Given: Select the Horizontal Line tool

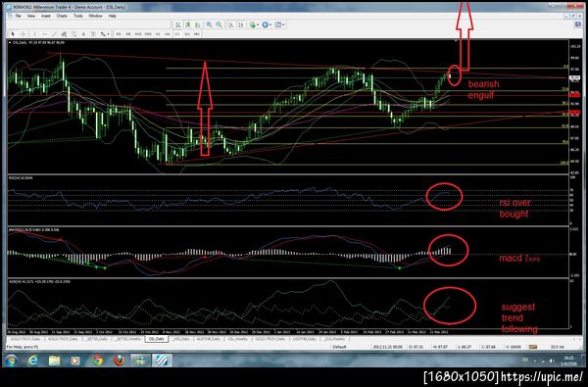Looking at the screenshot, I should (x=45, y=34).
